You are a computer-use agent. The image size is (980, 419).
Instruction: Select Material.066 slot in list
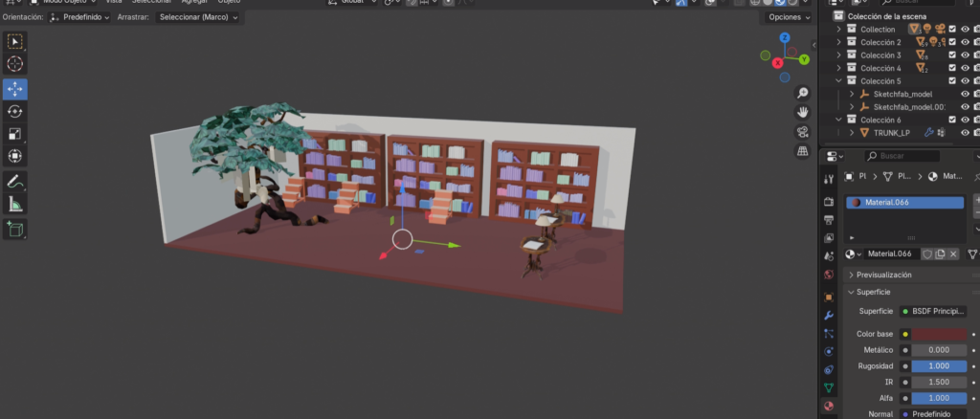point(904,202)
